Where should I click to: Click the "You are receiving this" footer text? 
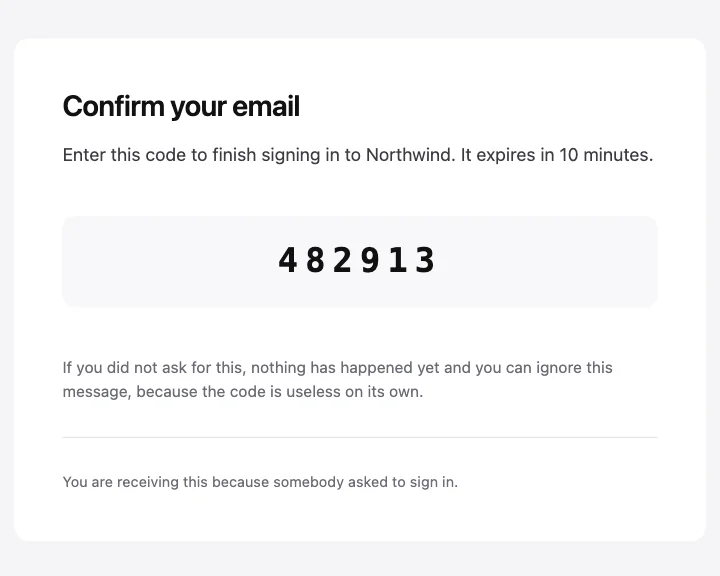pyautogui.click(x=260, y=482)
